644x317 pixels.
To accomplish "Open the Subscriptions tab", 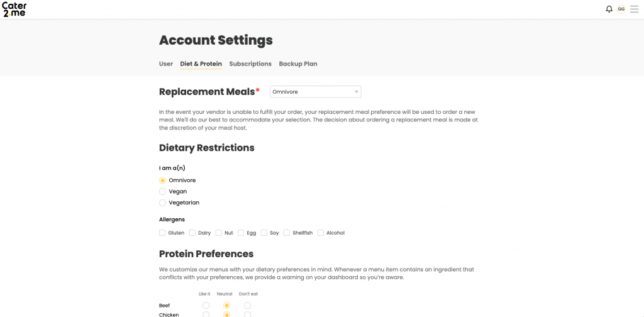I will [x=250, y=64].
